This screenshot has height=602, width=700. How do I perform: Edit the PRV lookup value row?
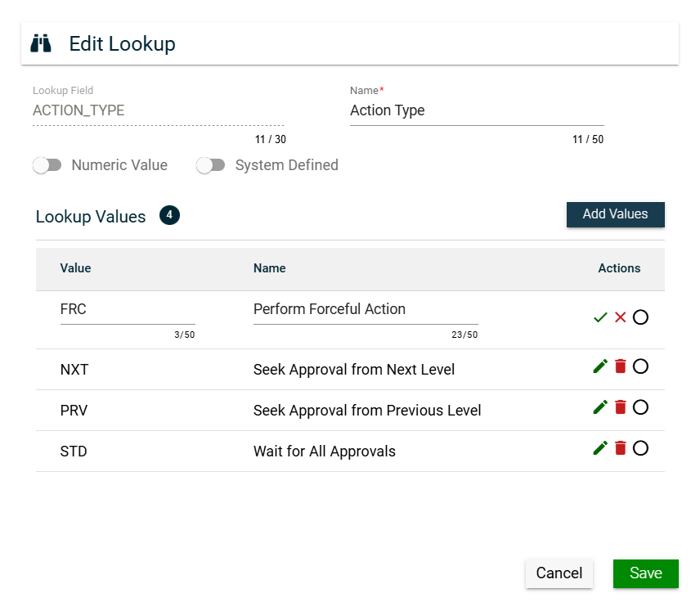(600, 407)
